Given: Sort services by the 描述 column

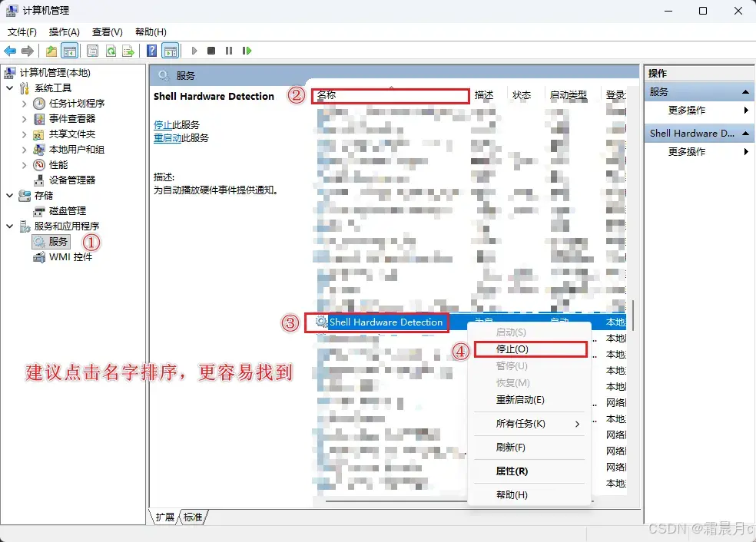Looking at the screenshot, I should coord(483,95).
